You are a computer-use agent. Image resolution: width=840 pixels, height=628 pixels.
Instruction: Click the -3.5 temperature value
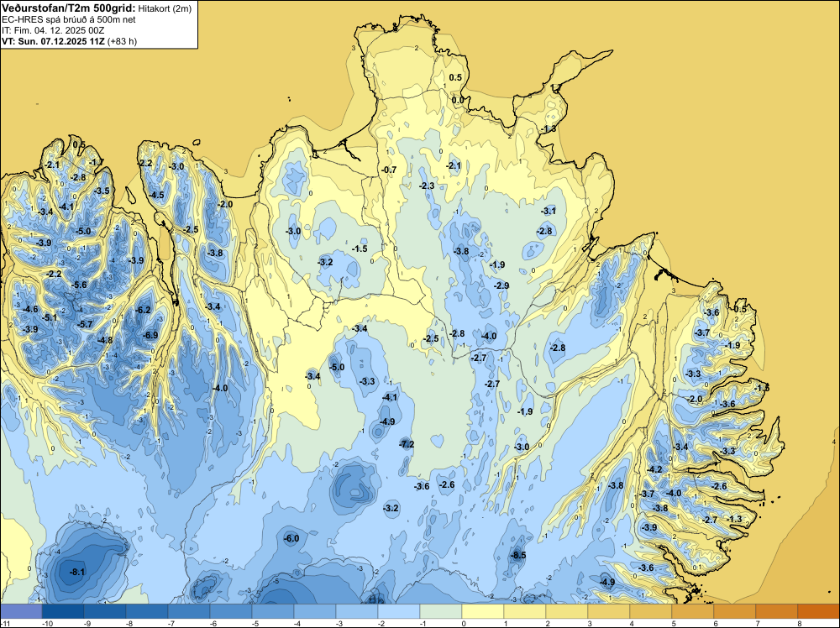[x=102, y=191]
